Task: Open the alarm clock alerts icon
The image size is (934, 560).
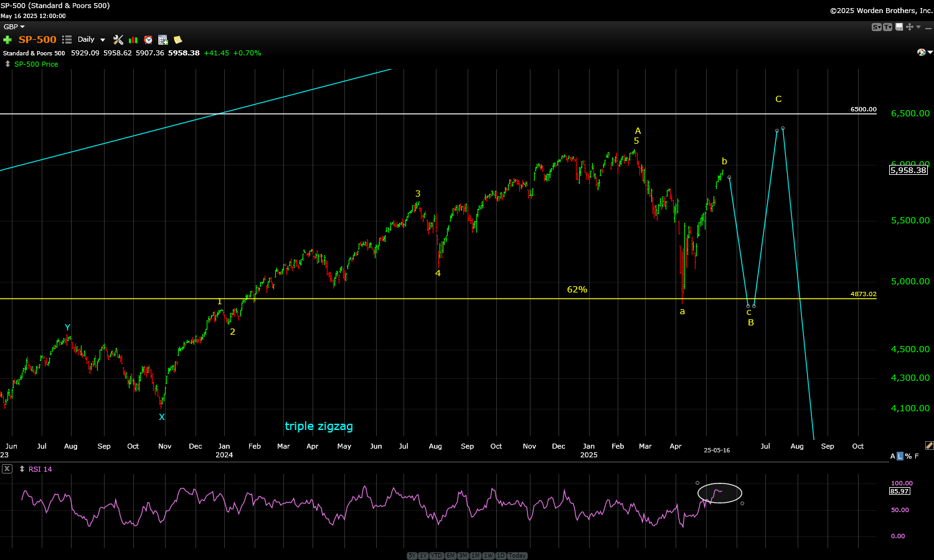Action: click(x=148, y=40)
